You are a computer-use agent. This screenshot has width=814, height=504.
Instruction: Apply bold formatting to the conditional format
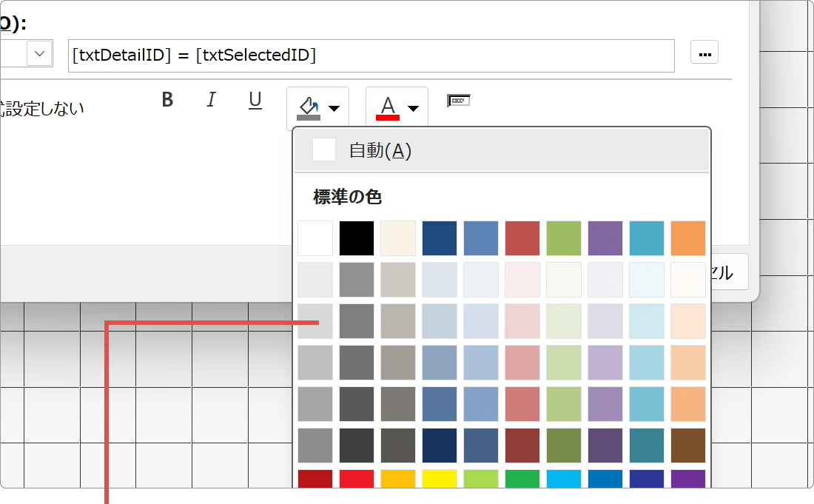click(167, 99)
